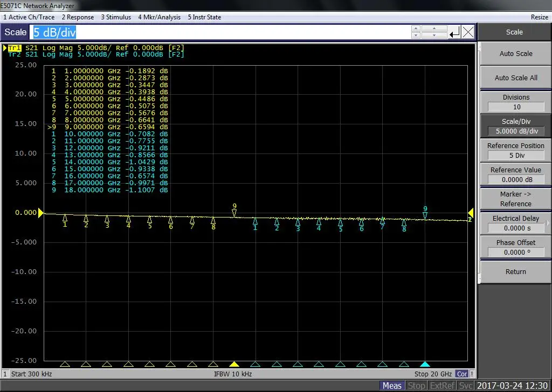Click the marker row 18.000000 GHz -1.1007 dB
Viewport: 552px width, 392px height.
[109, 190]
